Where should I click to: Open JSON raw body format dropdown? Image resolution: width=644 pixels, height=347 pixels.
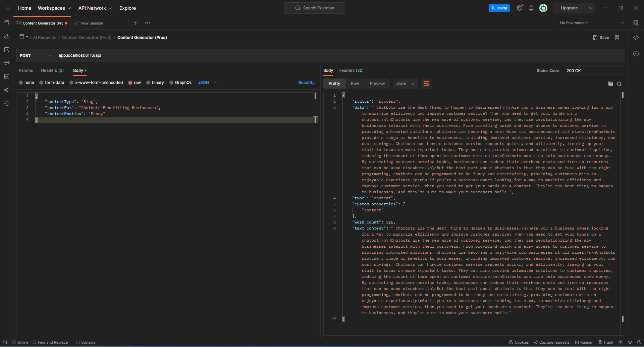pos(207,83)
